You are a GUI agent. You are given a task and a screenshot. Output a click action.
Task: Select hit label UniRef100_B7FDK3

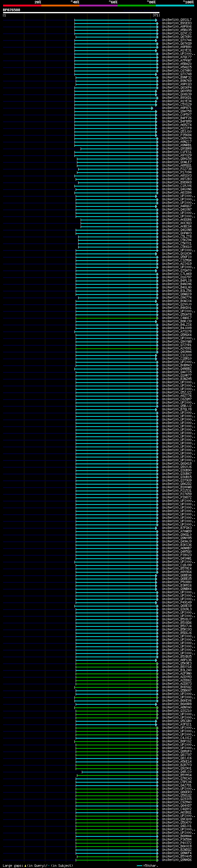coord(176,528)
